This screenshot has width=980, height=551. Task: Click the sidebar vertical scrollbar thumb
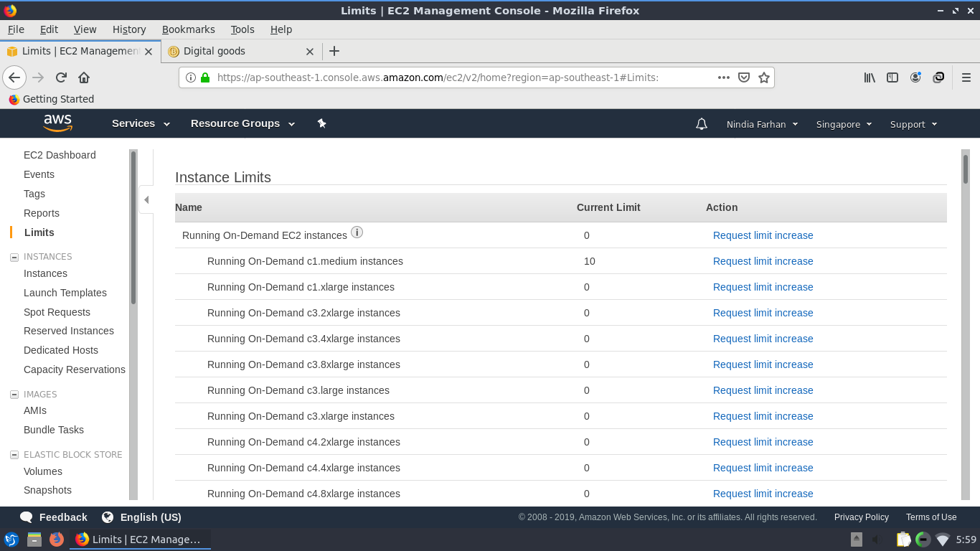133,227
